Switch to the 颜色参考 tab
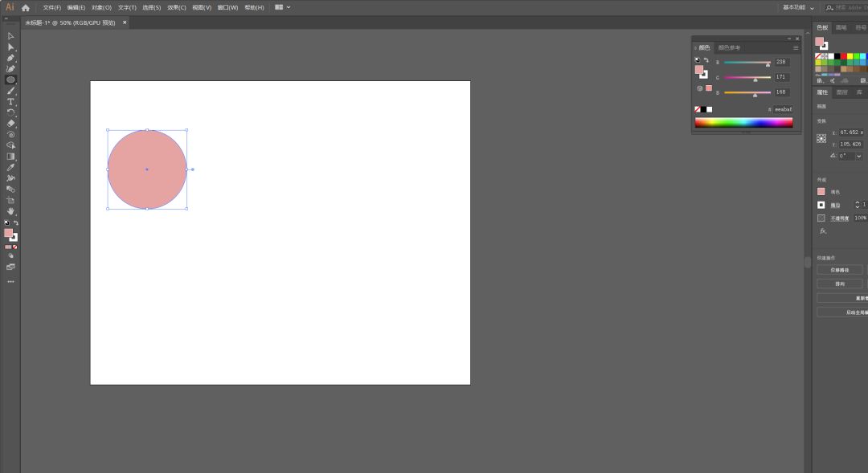This screenshot has width=868, height=473. click(x=729, y=47)
